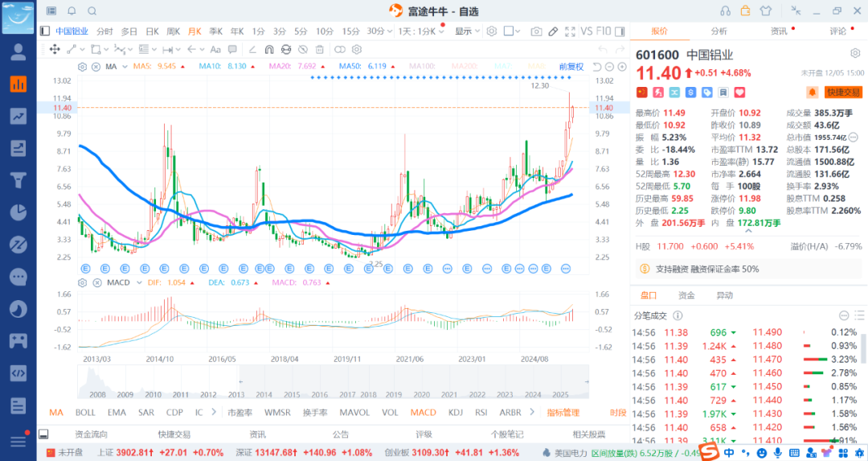Toggle the 时段 session button
Viewport: 868px width, 461px height.
(x=618, y=412)
